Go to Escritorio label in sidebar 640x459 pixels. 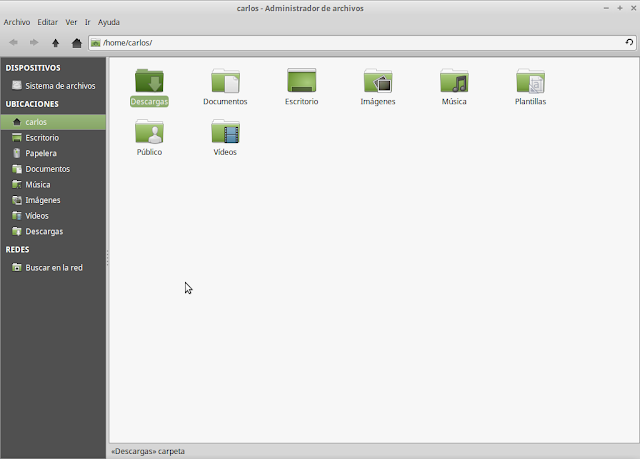42,137
